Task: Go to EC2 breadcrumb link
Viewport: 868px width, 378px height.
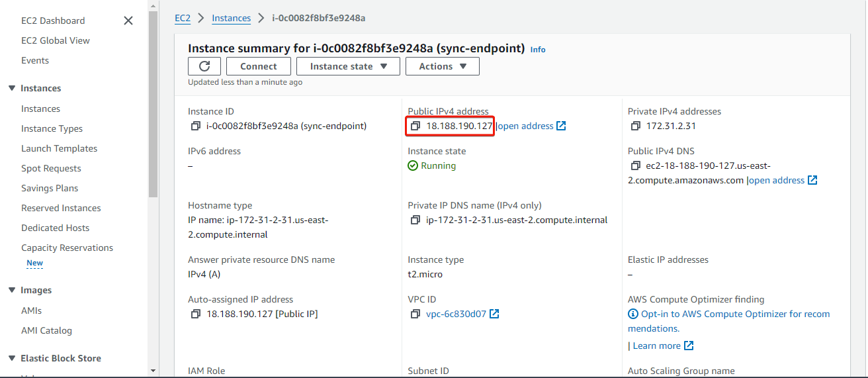Action: [183, 18]
